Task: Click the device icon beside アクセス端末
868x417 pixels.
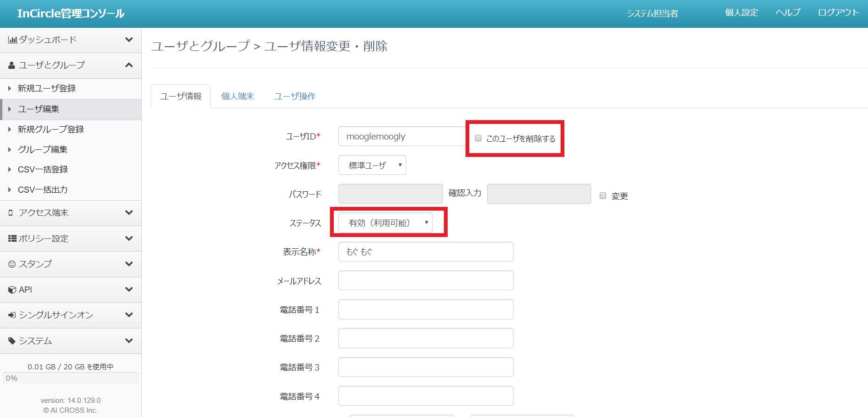Action: pos(11,213)
